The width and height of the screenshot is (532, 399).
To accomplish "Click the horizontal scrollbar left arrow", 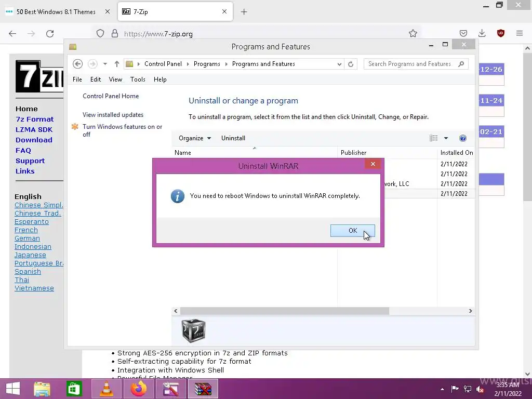I will tap(176, 311).
